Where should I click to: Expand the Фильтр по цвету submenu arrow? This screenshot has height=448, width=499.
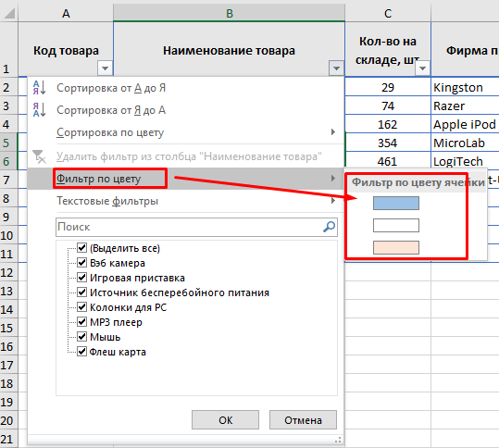pyautogui.click(x=333, y=178)
